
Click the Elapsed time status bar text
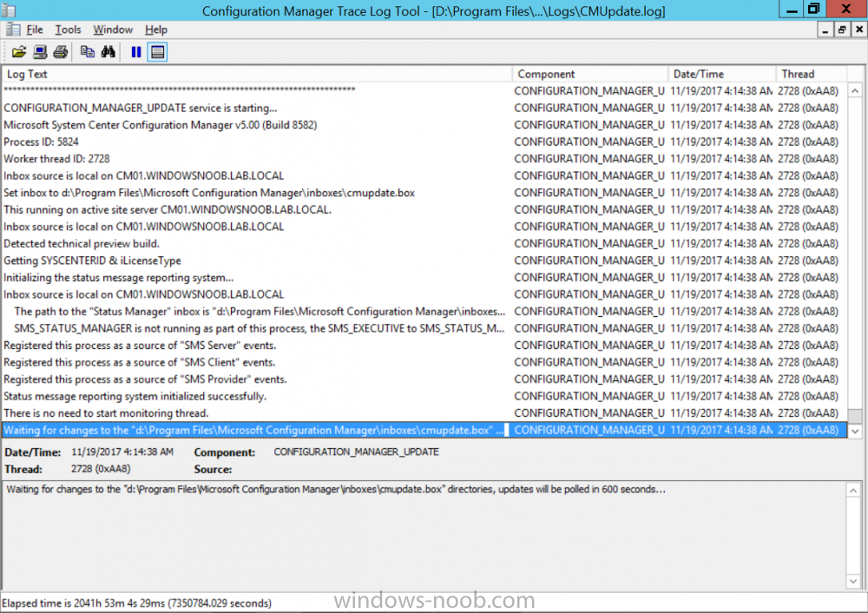pos(137,603)
